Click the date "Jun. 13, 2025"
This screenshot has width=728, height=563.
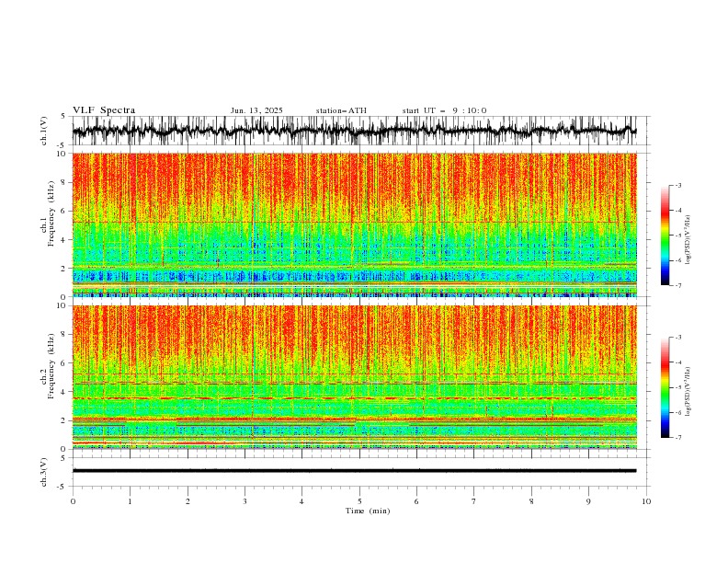[x=256, y=110]
